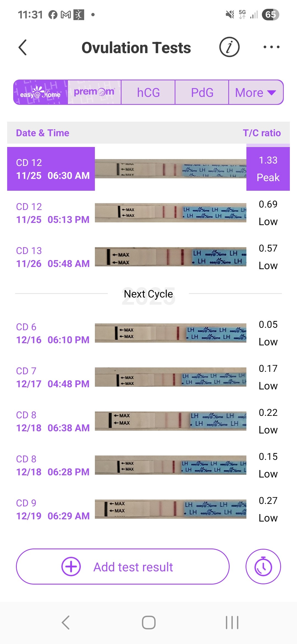297x644 pixels.
Task: Switch to the hCG tab
Action: tap(148, 92)
